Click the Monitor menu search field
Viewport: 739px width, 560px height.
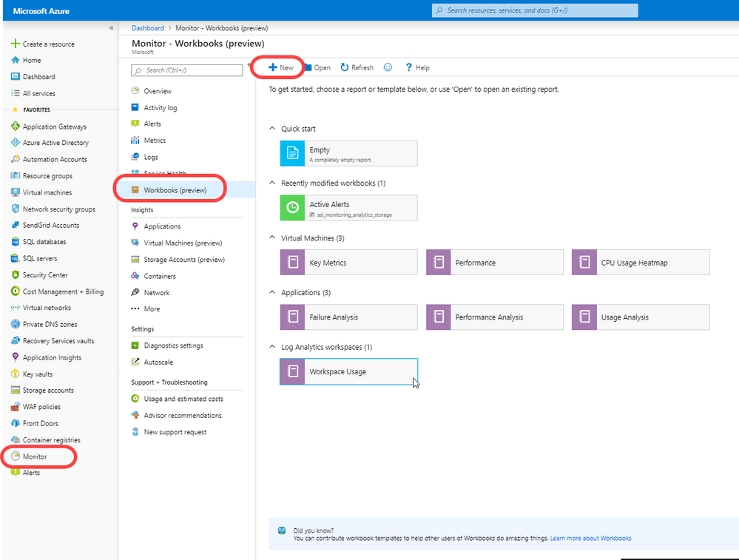(x=186, y=70)
